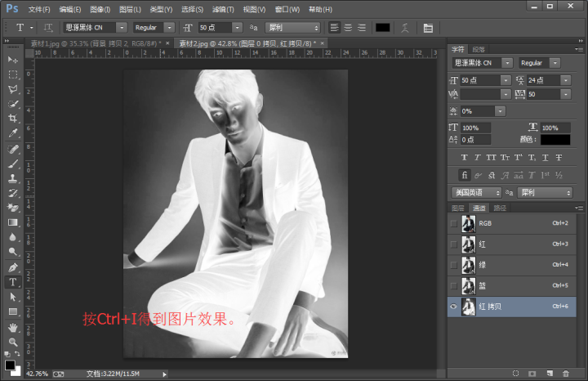
Task: Open the 50 点 font size dropdown in options bar
Action: point(237,27)
